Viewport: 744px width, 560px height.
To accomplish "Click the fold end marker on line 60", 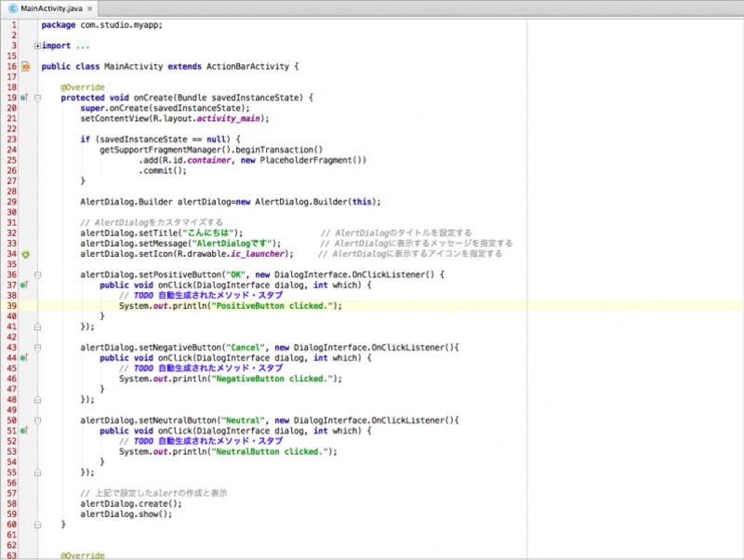I will click(37, 525).
